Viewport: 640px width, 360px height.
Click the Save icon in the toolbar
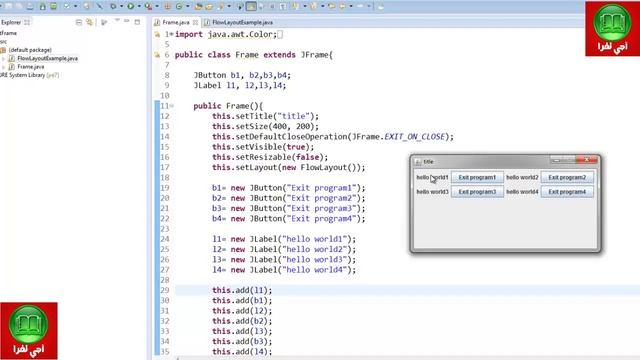[x=8, y=6]
